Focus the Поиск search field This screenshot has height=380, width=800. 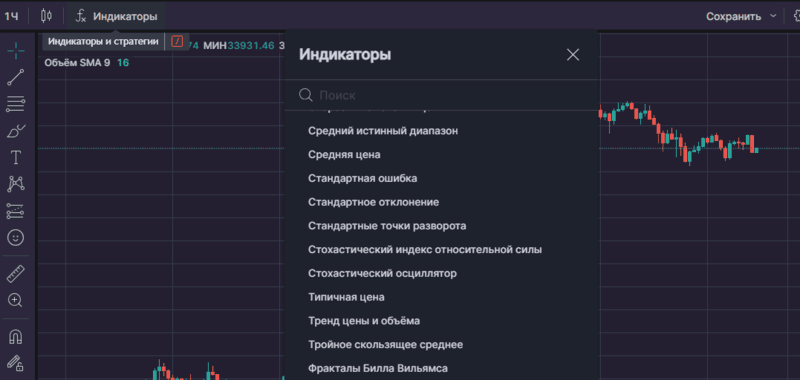coord(441,95)
